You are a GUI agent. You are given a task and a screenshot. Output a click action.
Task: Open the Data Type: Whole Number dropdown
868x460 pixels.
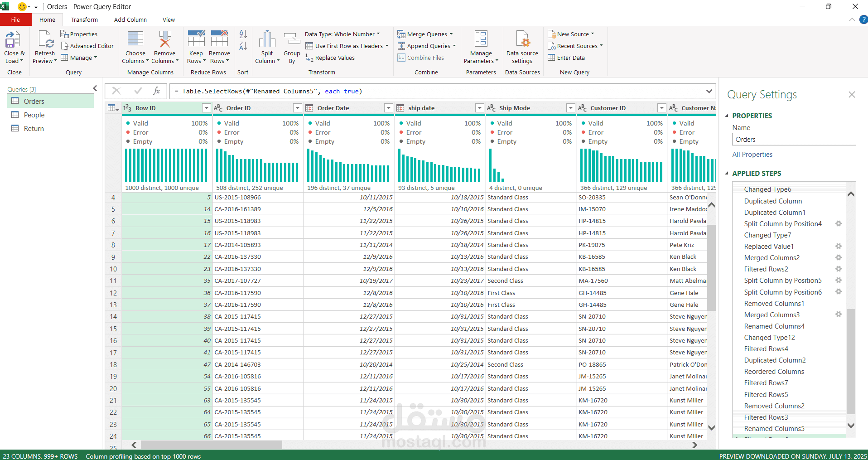point(342,34)
